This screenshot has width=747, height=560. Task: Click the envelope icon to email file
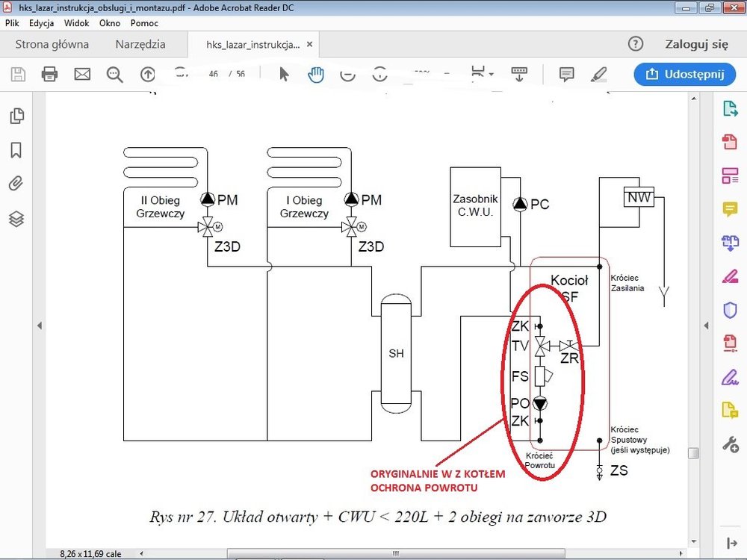pyautogui.click(x=82, y=74)
